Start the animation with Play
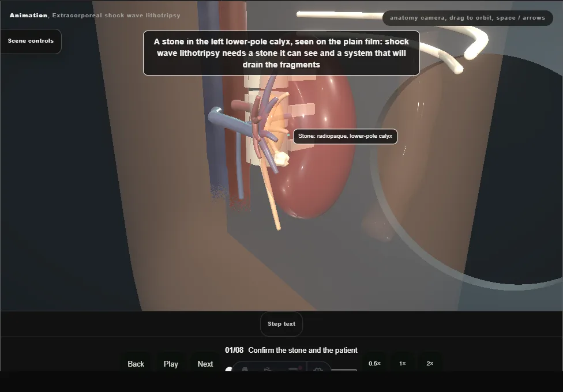 click(171, 364)
